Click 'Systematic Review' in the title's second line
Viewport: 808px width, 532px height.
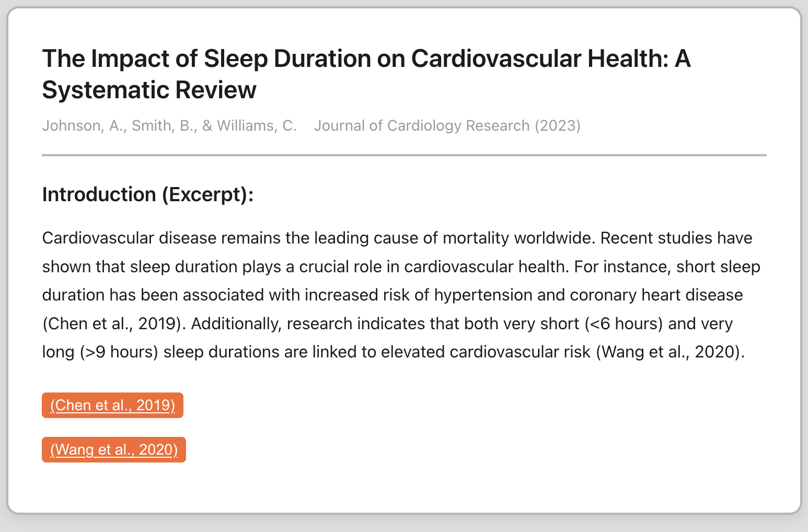point(149,90)
